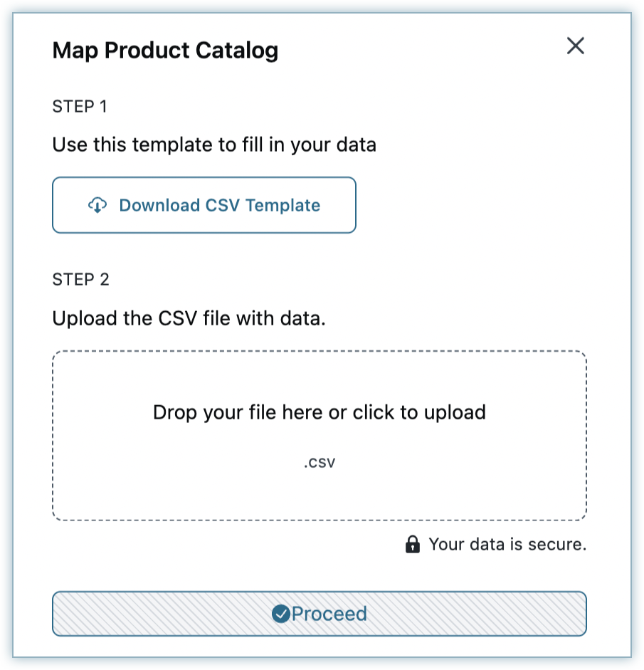The width and height of the screenshot is (644, 670).
Task: Click the STEP 2 label
Action: pyautogui.click(x=81, y=279)
